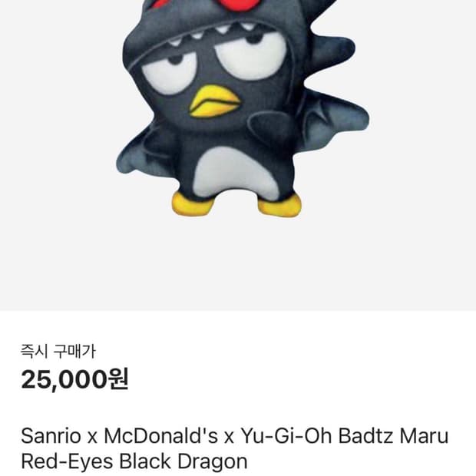Click the white teeth on the hood
This screenshot has width=476, height=476.
click(x=213, y=34)
